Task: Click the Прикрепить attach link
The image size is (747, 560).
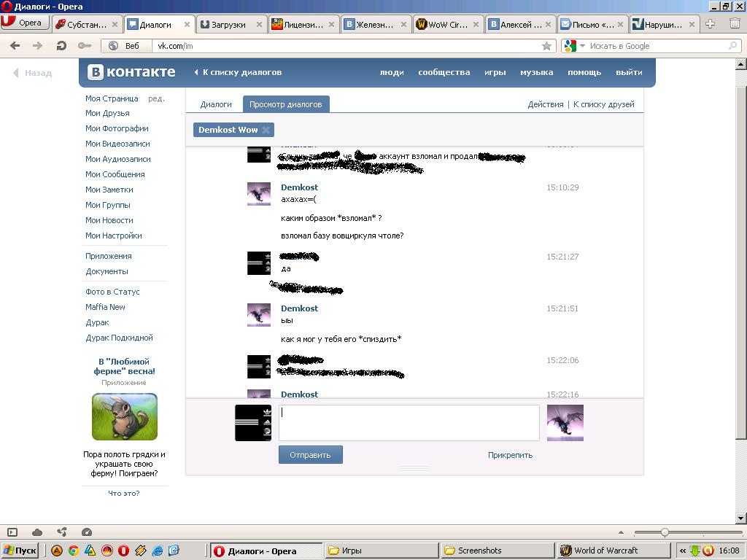Action: pos(510,455)
